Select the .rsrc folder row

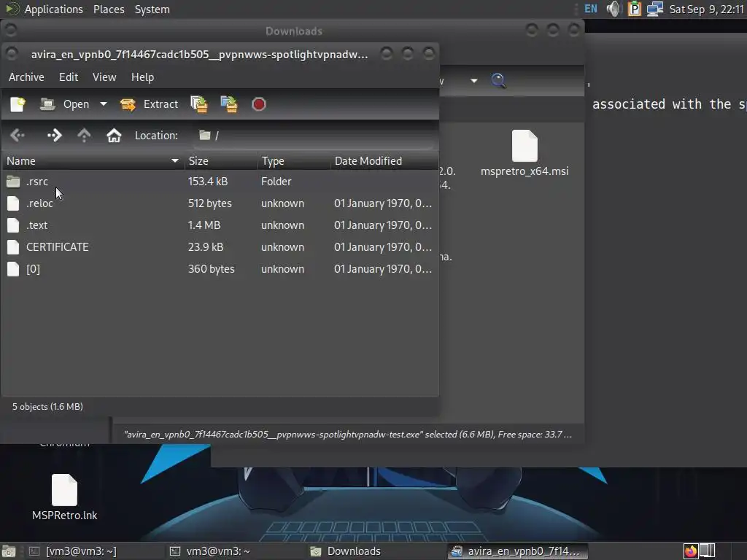220,182
